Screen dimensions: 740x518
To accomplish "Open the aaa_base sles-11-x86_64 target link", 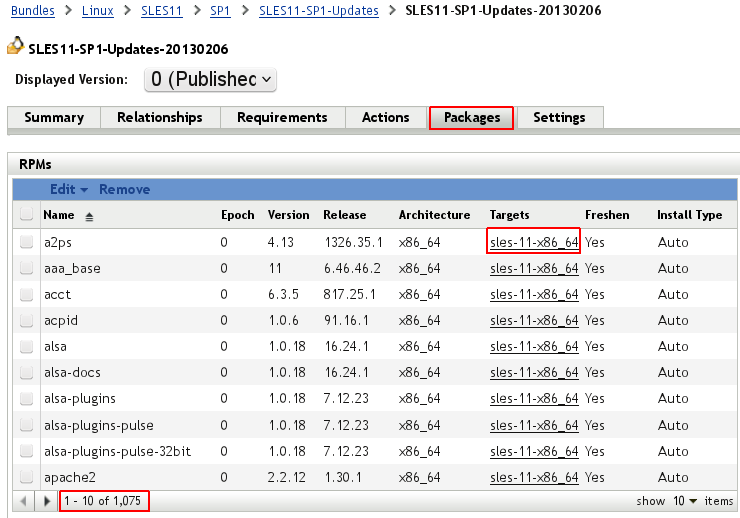I will (x=534, y=268).
